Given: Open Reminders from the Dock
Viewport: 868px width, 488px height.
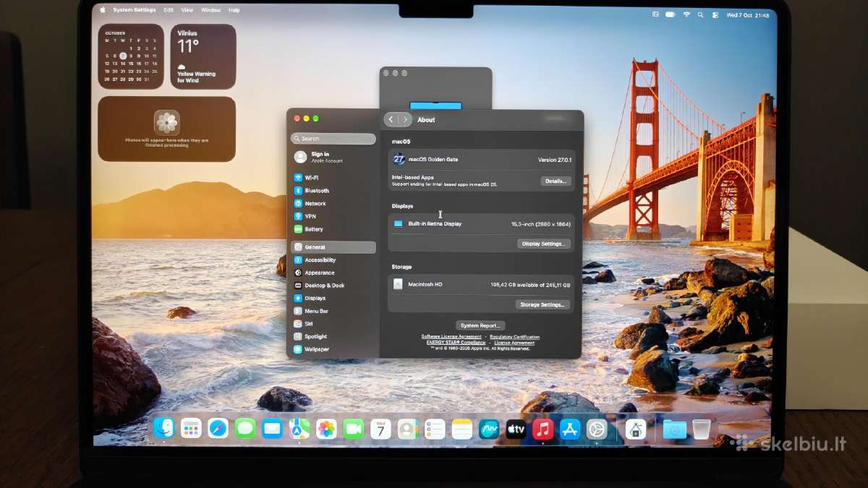Looking at the screenshot, I should click(x=435, y=429).
